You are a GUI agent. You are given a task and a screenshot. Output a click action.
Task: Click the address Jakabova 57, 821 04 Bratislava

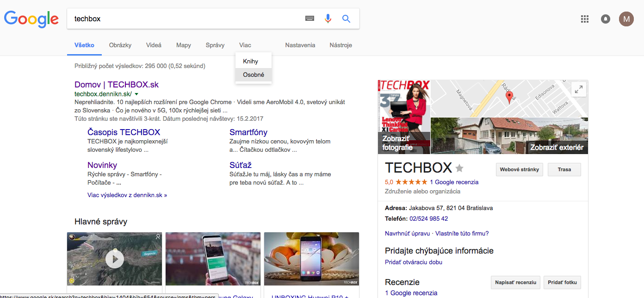point(451,208)
